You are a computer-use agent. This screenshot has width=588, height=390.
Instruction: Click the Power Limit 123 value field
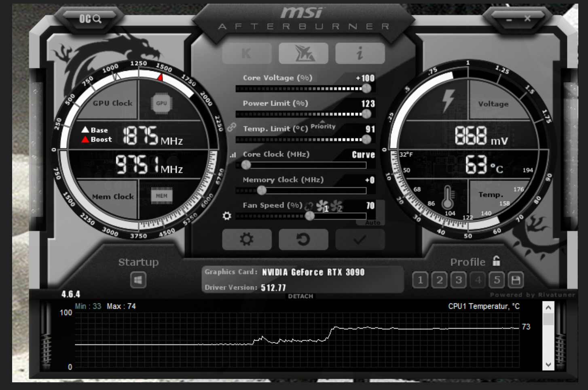point(368,104)
